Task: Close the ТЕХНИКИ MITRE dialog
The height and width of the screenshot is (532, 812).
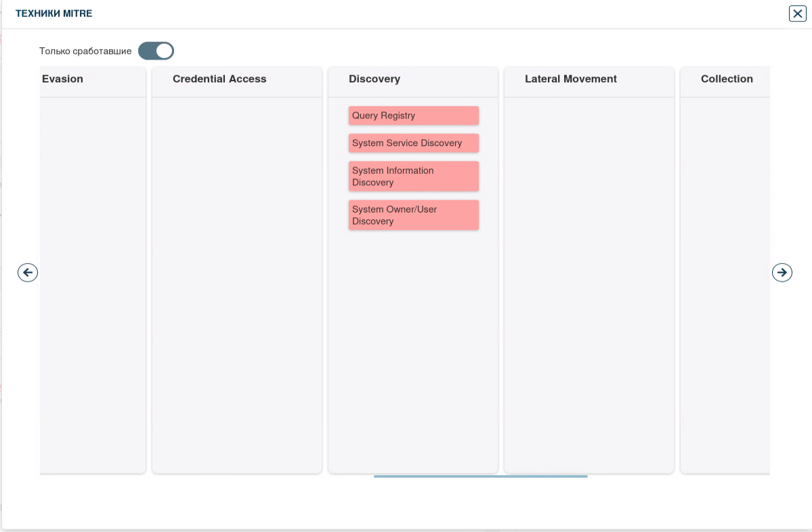Action: (797, 14)
